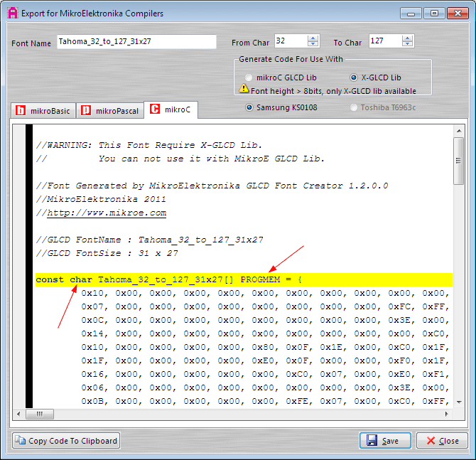Click the 'Font height > 8bits' warning text

pos(333,91)
